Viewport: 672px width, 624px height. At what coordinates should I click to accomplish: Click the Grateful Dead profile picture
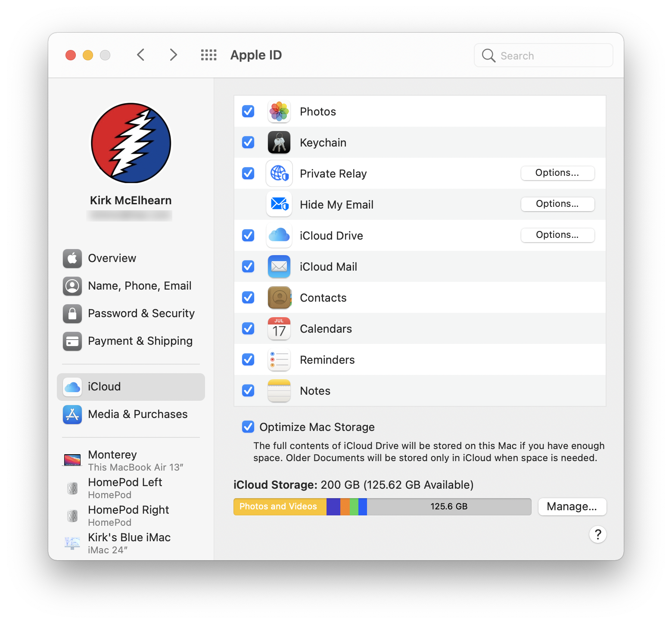[131, 143]
